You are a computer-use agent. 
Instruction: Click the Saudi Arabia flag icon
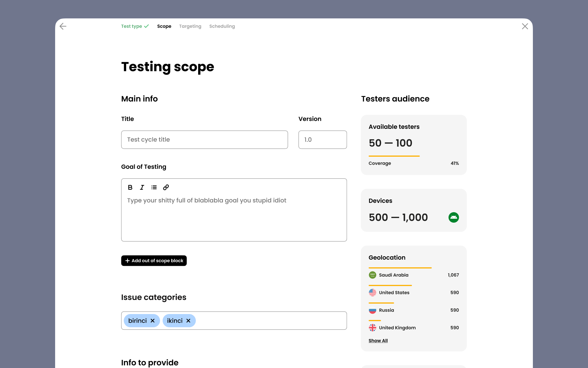(x=372, y=275)
